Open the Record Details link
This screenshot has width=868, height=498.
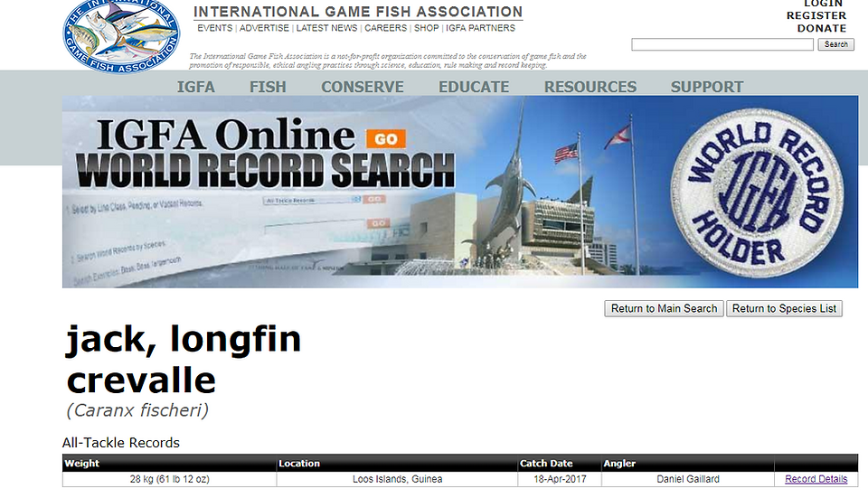click(816, 479)
